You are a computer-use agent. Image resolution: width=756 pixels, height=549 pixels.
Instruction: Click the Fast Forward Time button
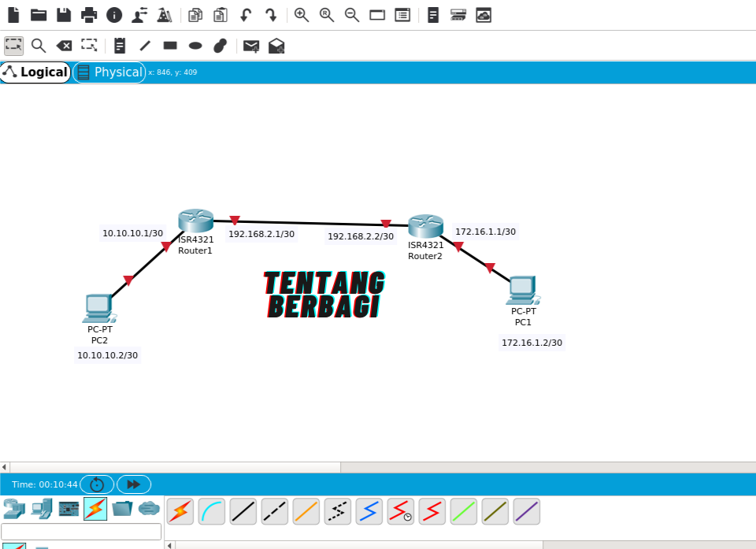coord(133,484)
